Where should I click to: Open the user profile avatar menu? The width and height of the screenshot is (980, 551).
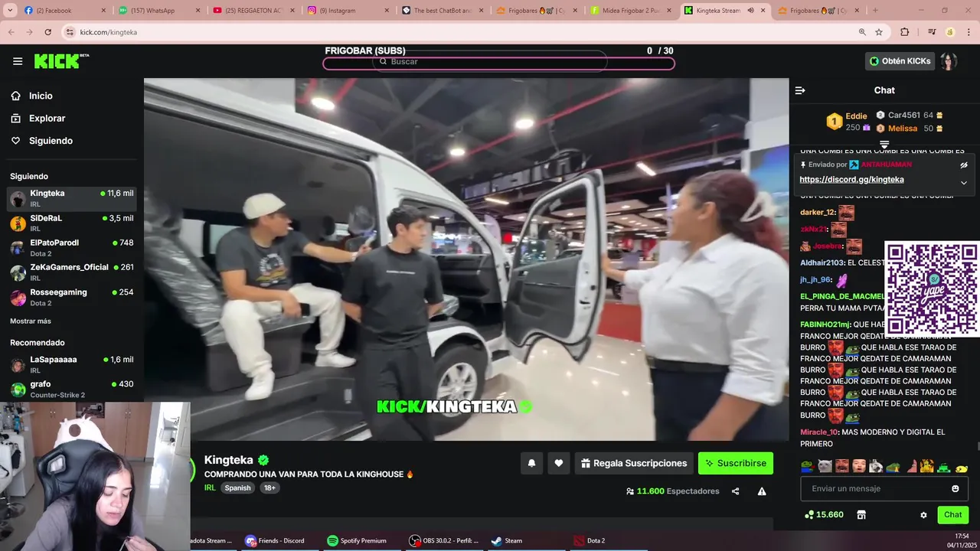pyautogui.click(x=949, y=61)
